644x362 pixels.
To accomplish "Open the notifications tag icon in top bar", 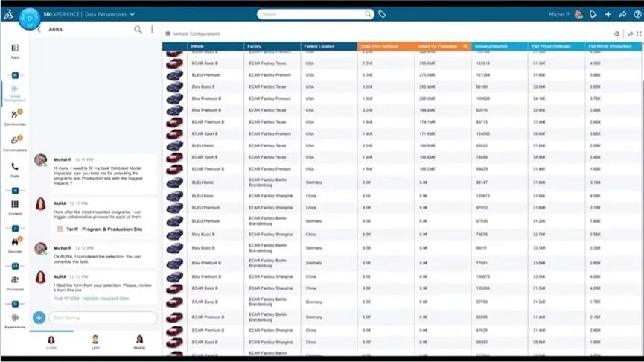I will 593,14.
